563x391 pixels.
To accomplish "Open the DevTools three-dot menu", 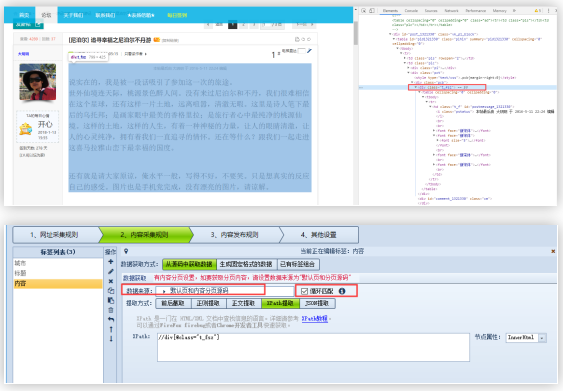I will [548, 11].
